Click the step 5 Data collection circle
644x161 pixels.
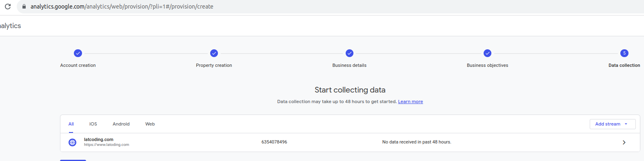624,53
